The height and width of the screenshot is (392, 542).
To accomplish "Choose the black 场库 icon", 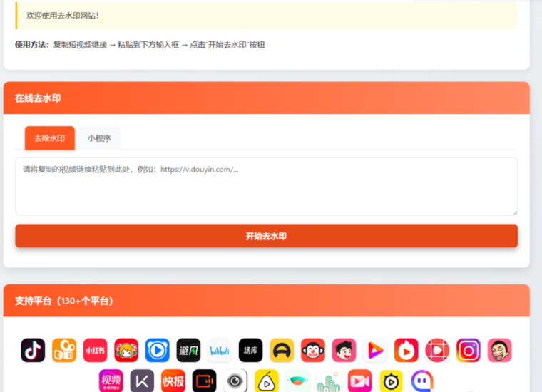I will pyautogui.click(x=250, y=350).
